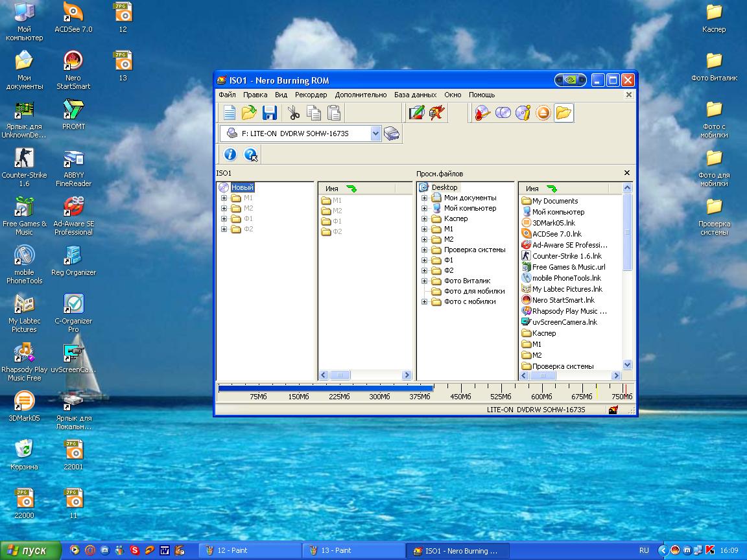Select the Desktop root in the file browser tree
Screen dimensions: 747x560
pyautogui.click(x=444, y=187)
